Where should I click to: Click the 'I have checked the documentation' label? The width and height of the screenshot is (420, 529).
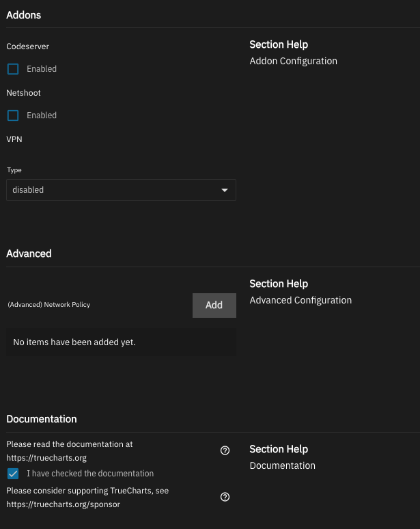[x=90, y=474]
